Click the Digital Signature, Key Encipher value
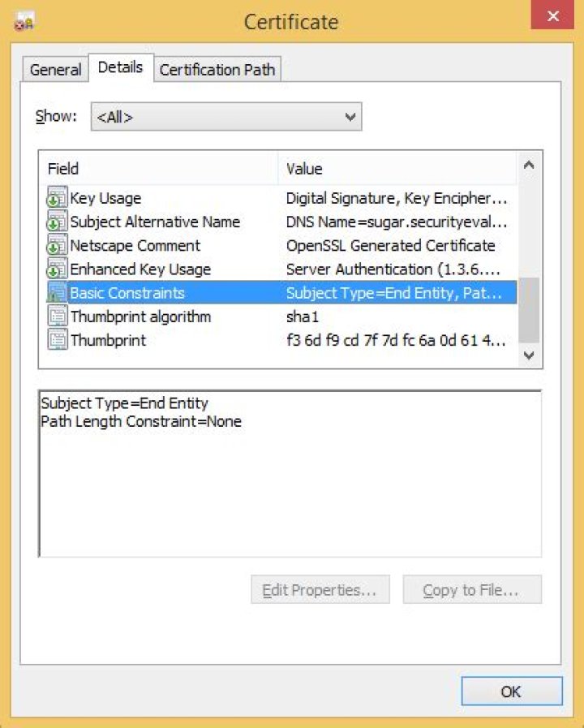 pyautogui.click(x=397, y=199)
